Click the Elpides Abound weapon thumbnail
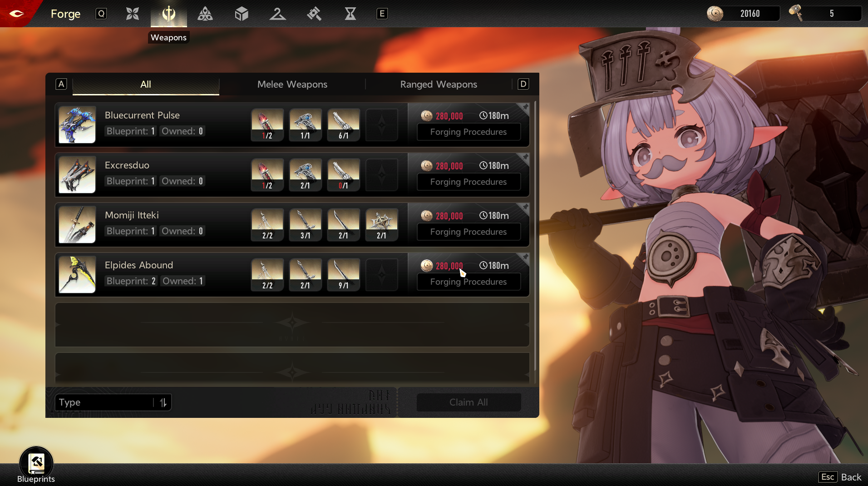 (77, 275)
